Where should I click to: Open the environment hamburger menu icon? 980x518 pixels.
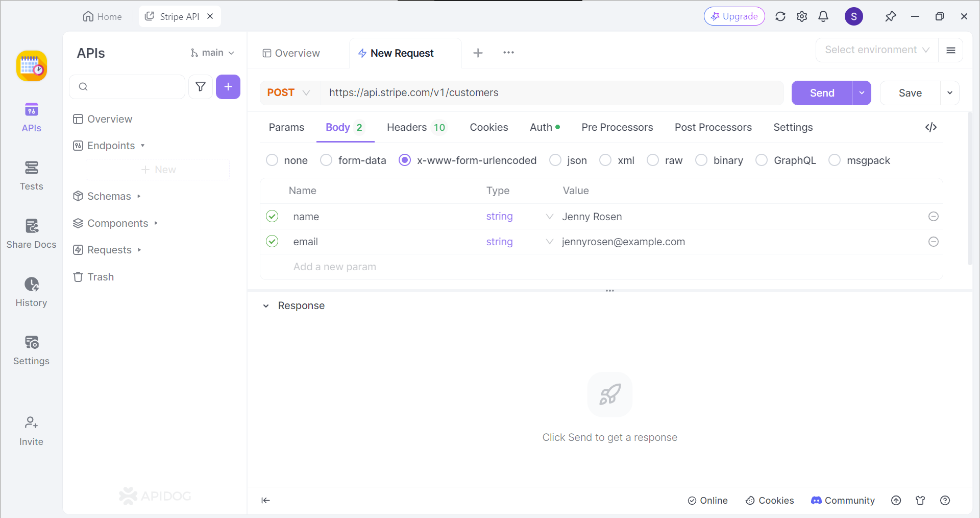pos(951,50)
